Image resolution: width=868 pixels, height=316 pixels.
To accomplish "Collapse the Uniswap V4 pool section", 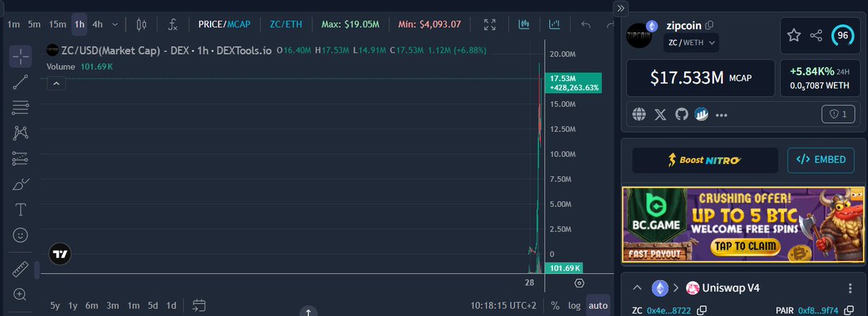I will point(637,288).
